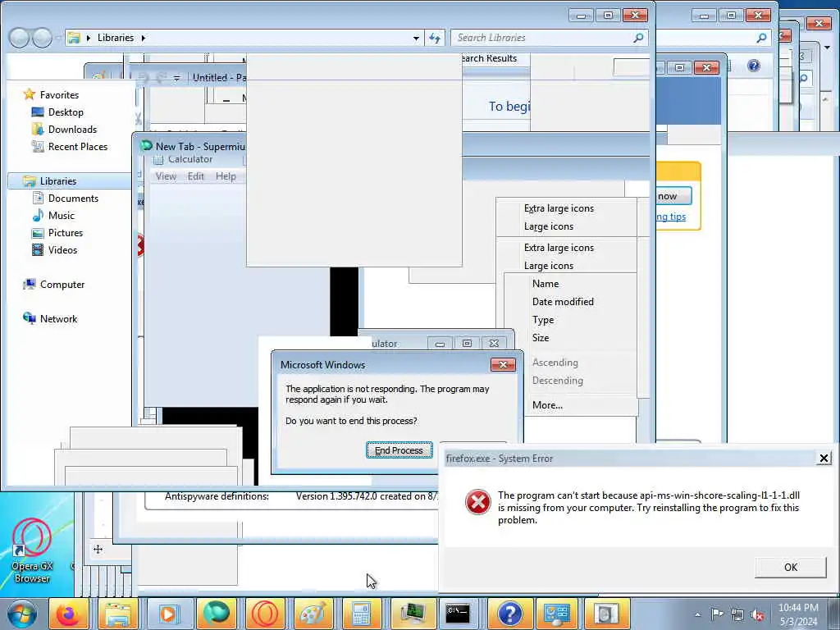Close the Microsoft Windows not responding dialog
Screen dimensions: 840x630
pos(503,365)
